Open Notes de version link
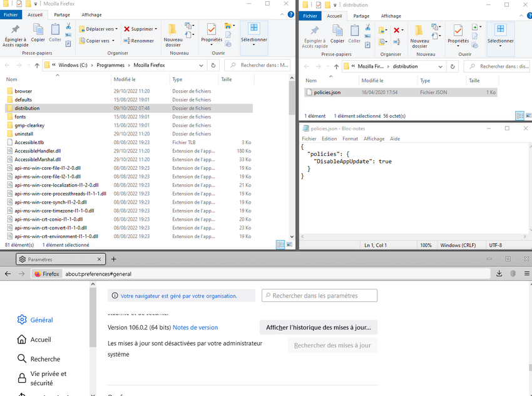The height and width of the screenshot is (396, 532). [195, 328]
